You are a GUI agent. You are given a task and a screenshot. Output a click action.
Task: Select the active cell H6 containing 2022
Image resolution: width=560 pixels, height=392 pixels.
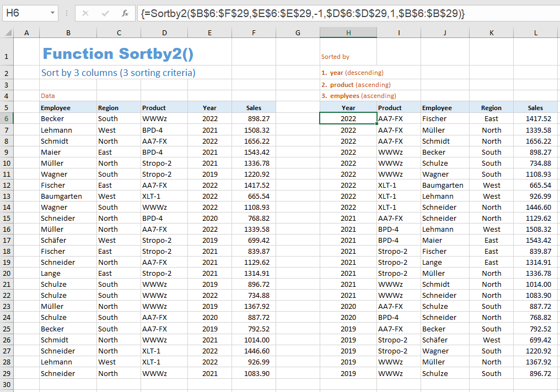click(348, 118)
